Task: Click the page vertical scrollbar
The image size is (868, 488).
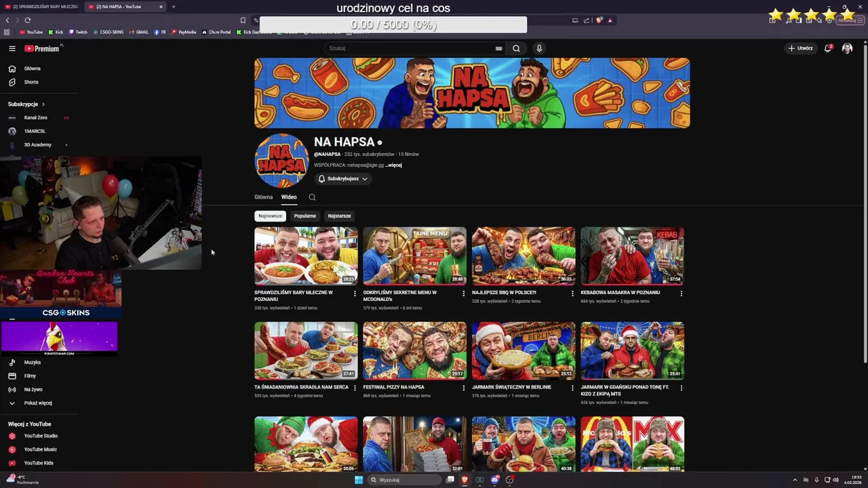Action: pyautogui.click(x=865, y=203)
